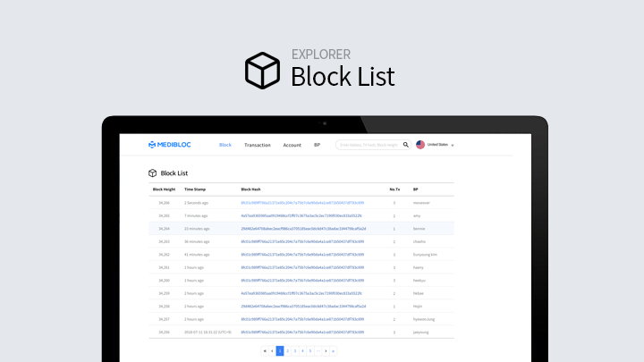644x362 pixels.
Task: Click the "23 minutes ago" timestamp
Action: 197,229
